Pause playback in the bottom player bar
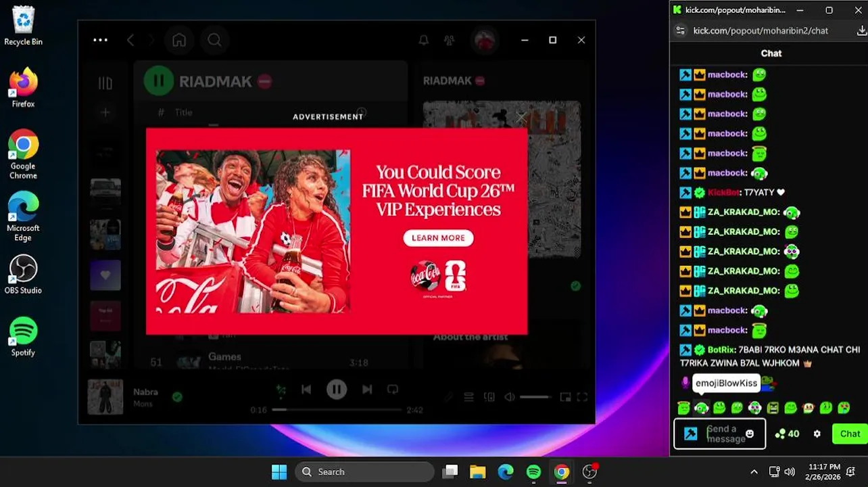Viewport: 868px width, 487px height. coord(337,390)
